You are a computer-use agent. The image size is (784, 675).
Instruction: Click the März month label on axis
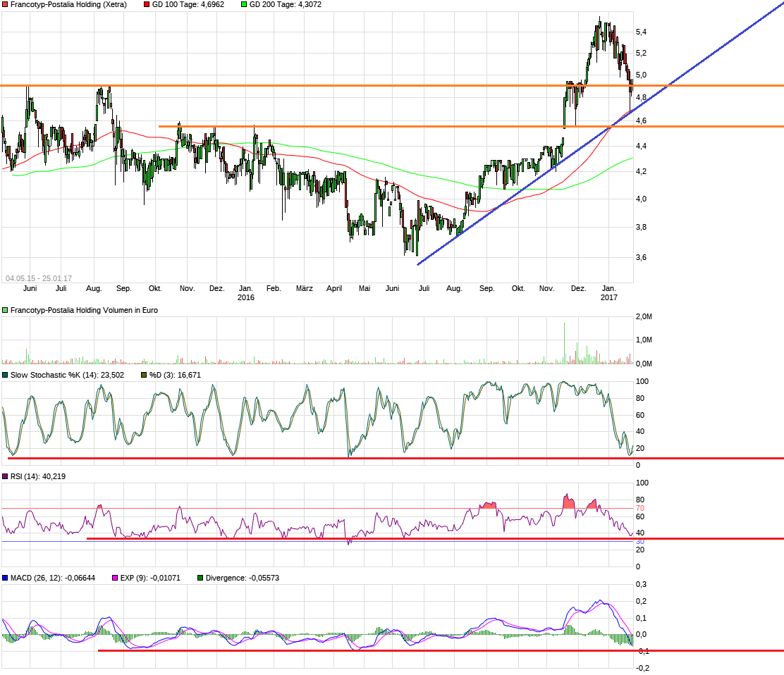[x=305, y=288]
